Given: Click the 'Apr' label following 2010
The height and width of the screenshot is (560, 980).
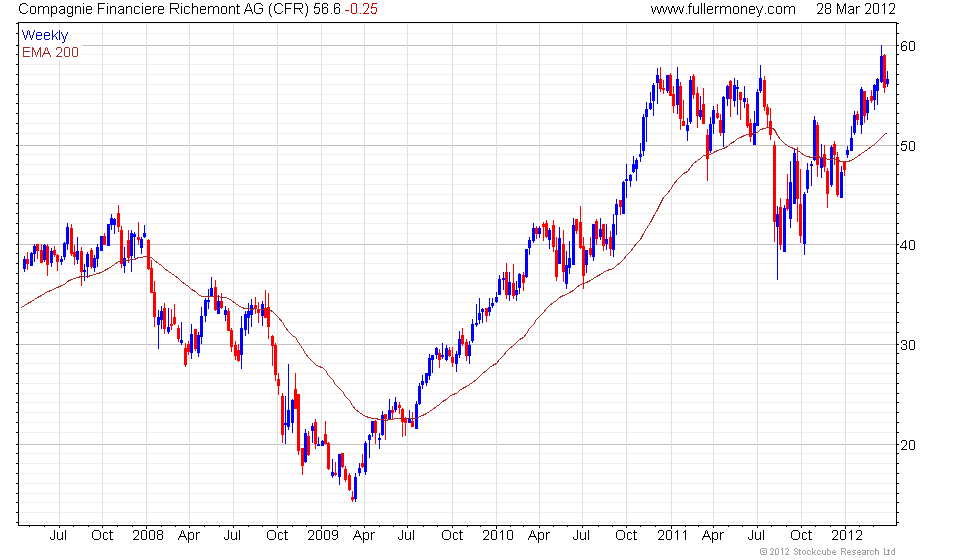Looking at the screenshot, I should pyautogui.click(x=539, y=536).
